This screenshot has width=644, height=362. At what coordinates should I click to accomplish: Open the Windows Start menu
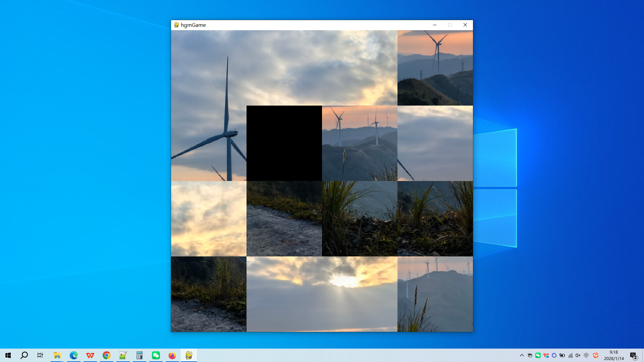(7, 355)
